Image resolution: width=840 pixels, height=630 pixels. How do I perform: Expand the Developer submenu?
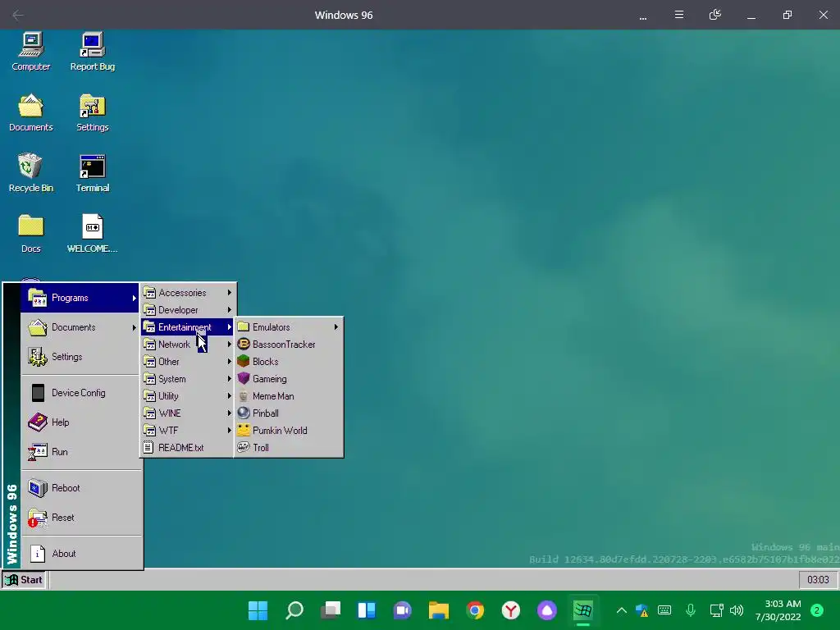187,309
